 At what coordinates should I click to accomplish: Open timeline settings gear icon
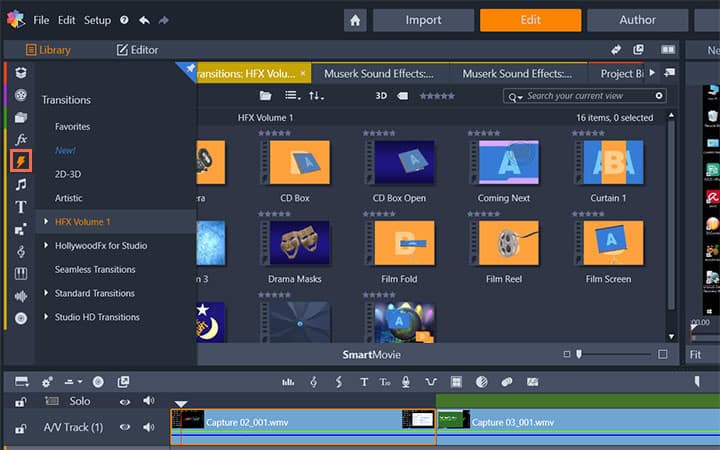47,382
